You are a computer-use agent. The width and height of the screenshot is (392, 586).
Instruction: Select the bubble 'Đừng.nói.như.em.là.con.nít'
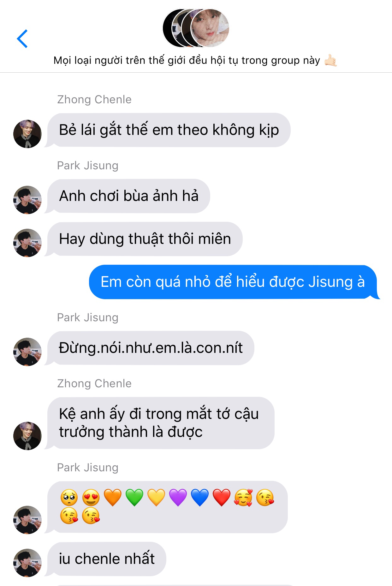(151, 348)
